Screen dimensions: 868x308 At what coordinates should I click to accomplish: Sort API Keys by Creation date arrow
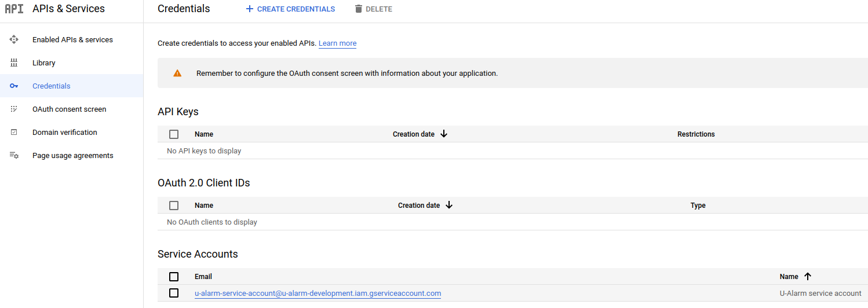pos(444,134)
